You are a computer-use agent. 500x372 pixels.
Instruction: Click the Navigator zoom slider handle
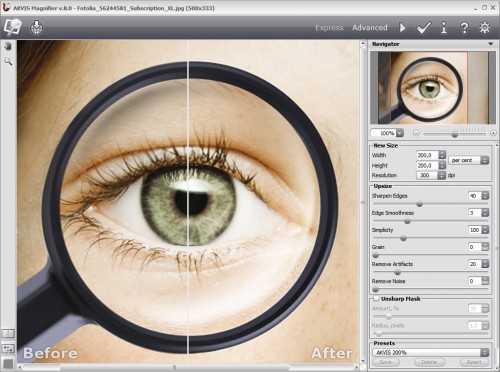click(x=454, y=134)
